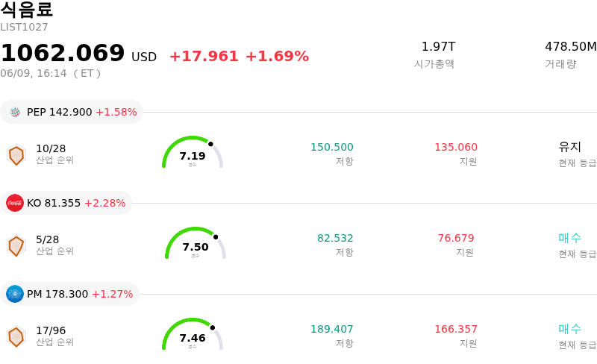Image resolution: width=597 pixels, height=364 pixels.
Task: Click the PEP 유지 current rating
Action: 570,147
